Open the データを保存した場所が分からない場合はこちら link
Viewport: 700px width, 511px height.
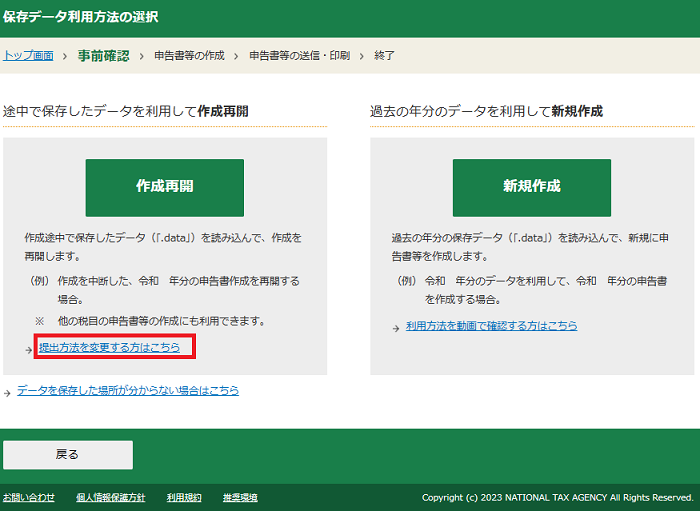coord(127,391)
